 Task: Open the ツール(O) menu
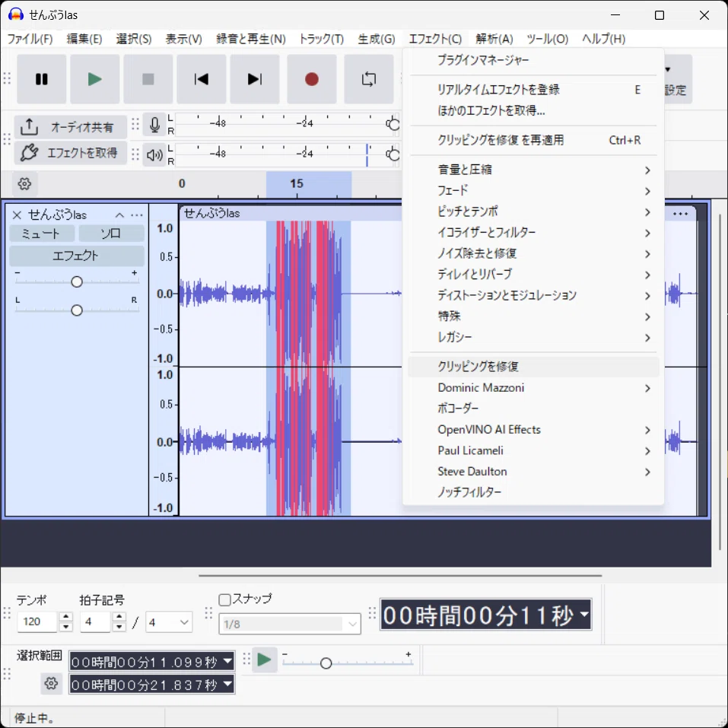(548, 39)
